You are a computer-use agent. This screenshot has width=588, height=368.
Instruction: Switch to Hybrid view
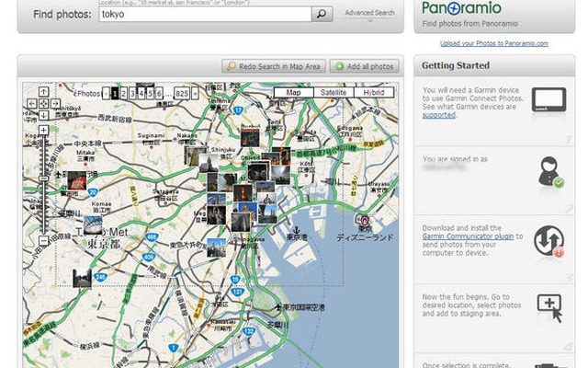coord(374,92)
